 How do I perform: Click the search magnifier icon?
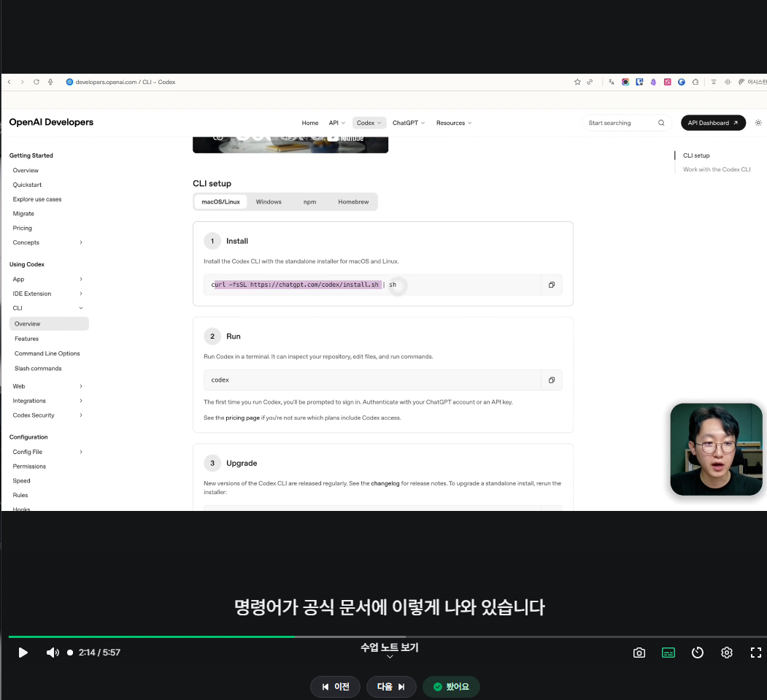tap(661, 123)
